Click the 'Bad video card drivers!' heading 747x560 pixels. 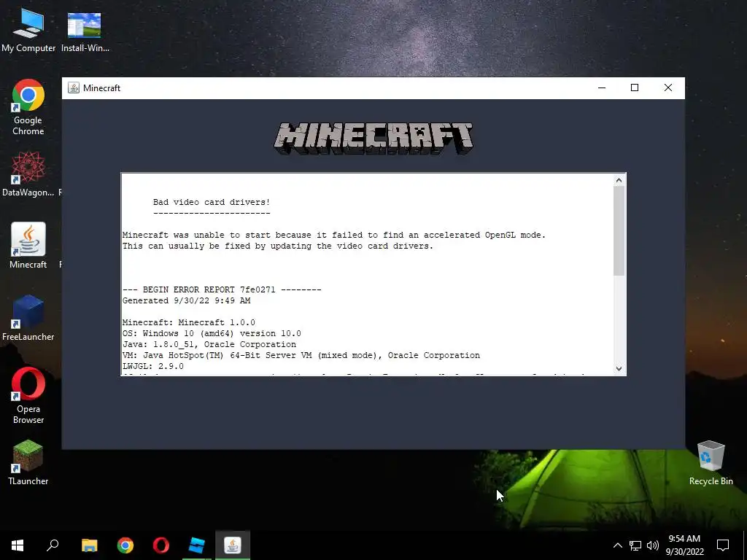(212, 202)
